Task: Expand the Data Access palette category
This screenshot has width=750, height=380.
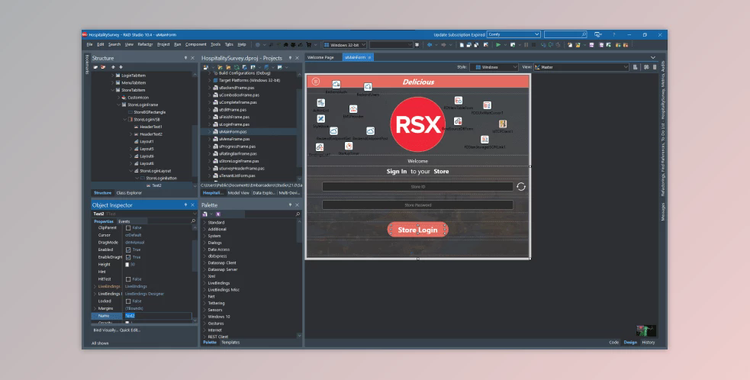Action: coord(205,249)
